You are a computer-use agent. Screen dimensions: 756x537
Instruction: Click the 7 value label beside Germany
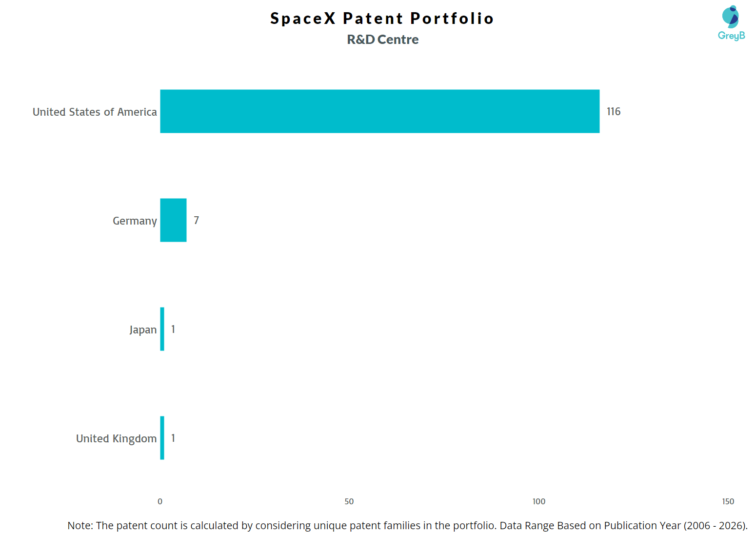pyautogui.click(x=196, y=220)
